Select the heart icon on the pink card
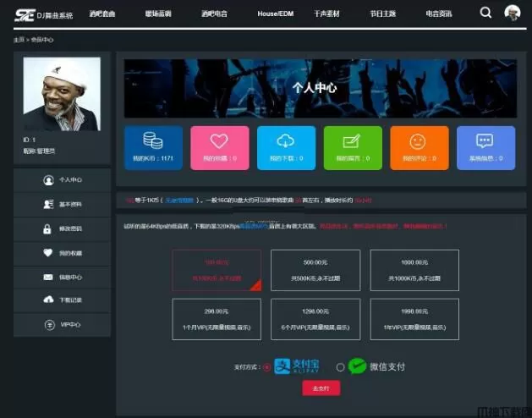This screenshot has height=418, width=532. pyautogui.click(x=219, y=140)
